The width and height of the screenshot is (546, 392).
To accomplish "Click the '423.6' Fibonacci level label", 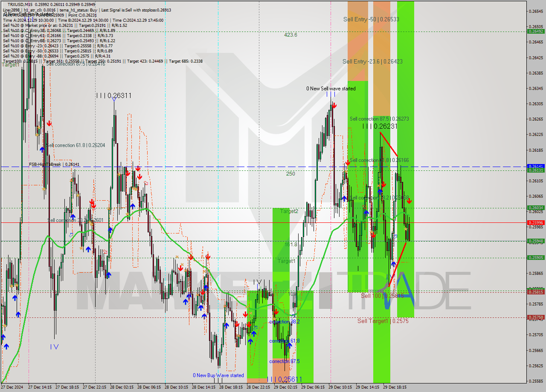I will click(290, 35).
